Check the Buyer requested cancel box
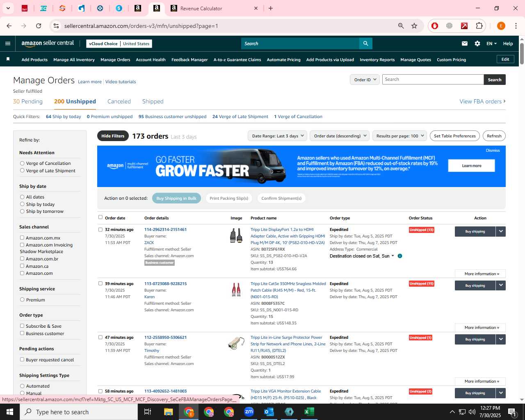Viewport: 525px width, 420px height. pyautogui.click(x=22, y=360)
